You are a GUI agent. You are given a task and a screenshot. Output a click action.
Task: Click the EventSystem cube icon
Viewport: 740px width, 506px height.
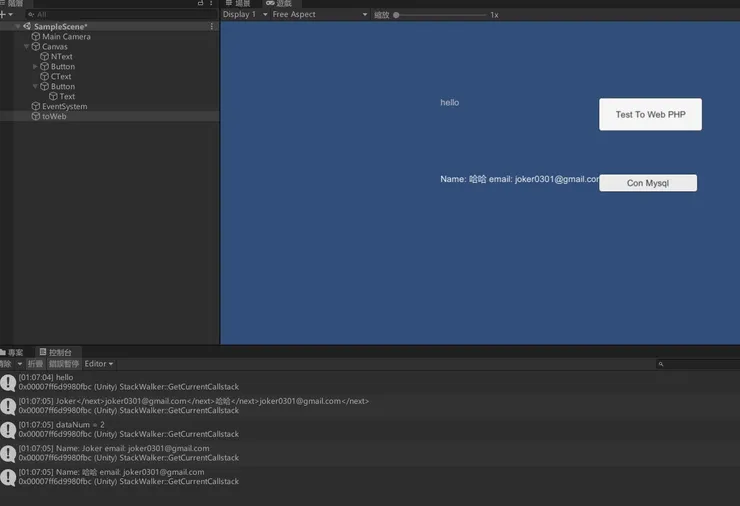[35, 106]
